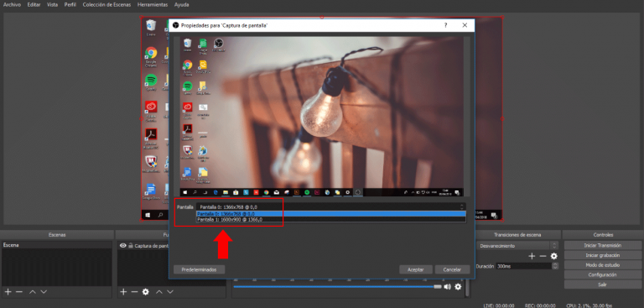Select Escena in scenes list
Screen dimensions: 644x308
[57, 245]
